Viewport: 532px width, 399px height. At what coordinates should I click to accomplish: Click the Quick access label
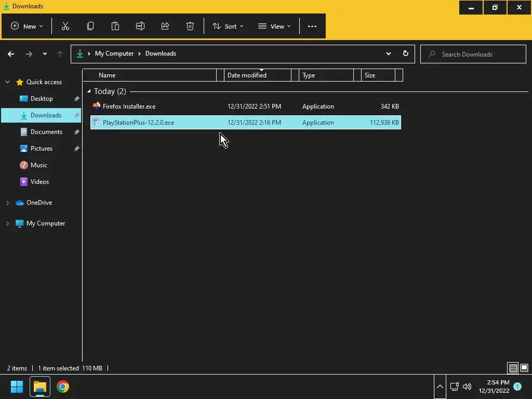44,82
